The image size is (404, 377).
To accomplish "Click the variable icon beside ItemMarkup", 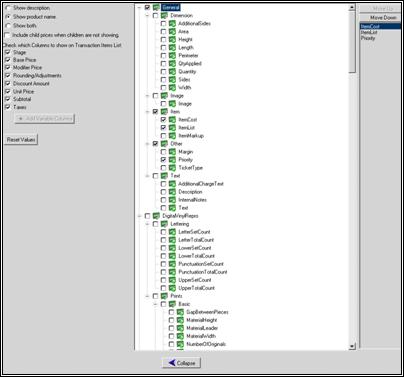I will pyautogui.click(x=172, y=136).
